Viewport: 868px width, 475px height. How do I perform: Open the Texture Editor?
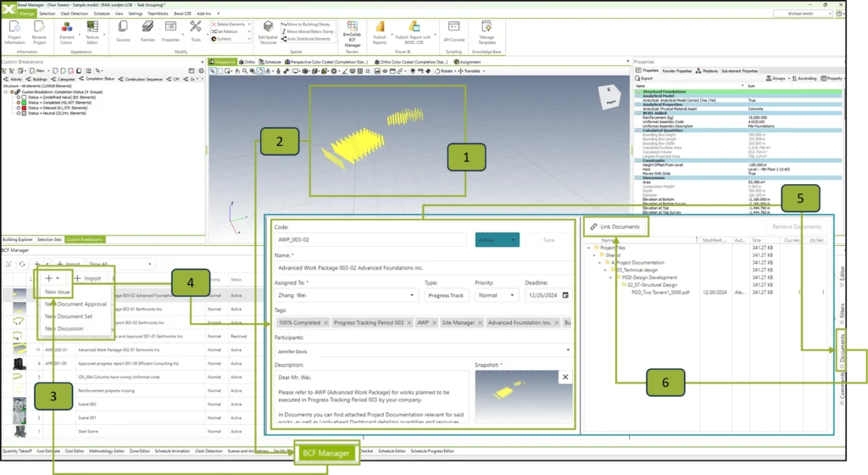[x=92, y=32]
